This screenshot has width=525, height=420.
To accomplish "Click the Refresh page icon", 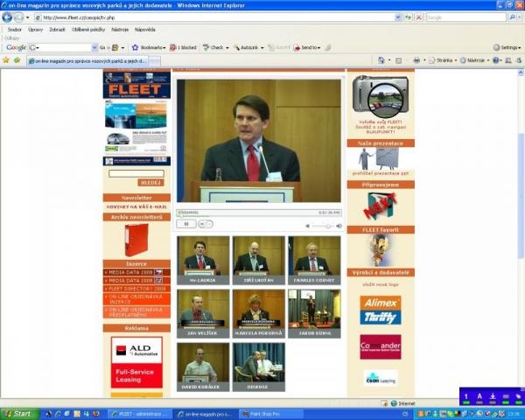I will click(408, 17).
